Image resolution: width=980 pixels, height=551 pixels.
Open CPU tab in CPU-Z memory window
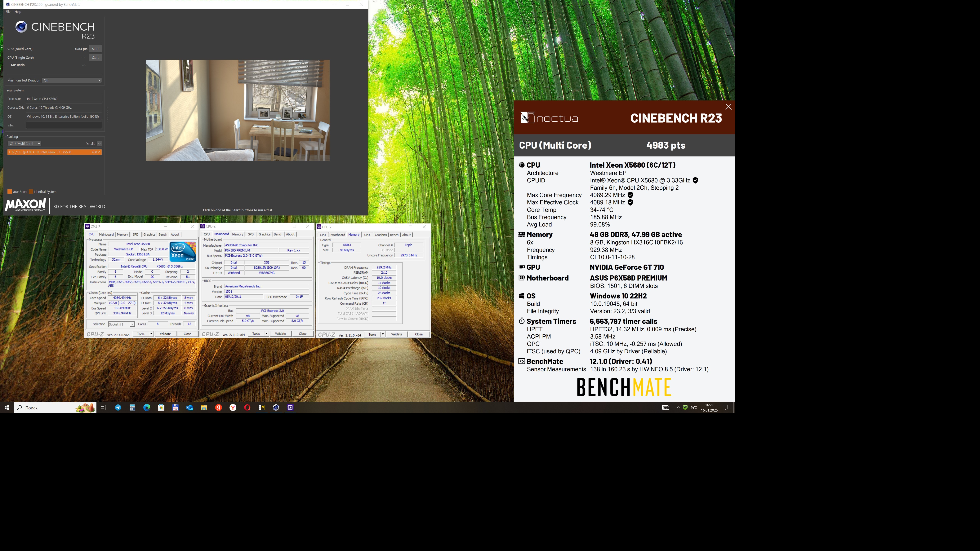[x=323, y=235]
